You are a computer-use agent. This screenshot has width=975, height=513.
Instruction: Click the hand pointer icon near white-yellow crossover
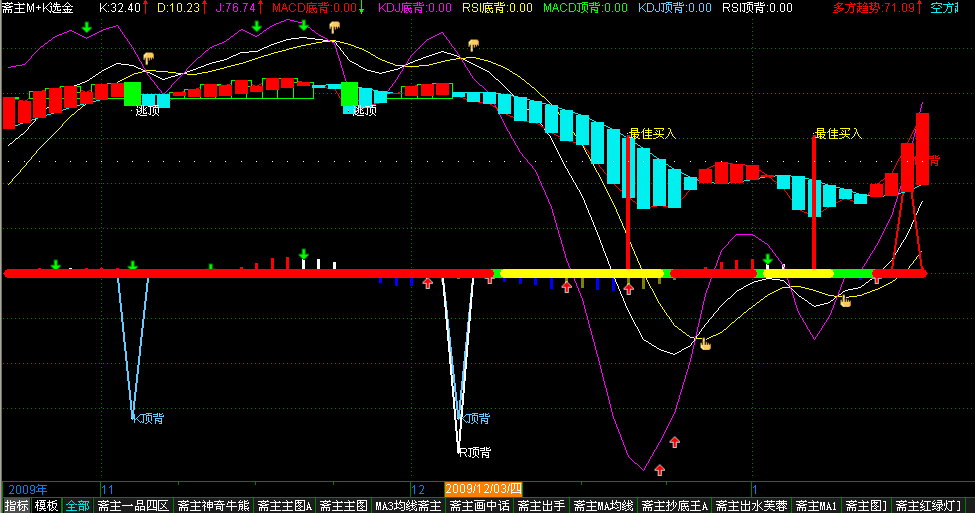point(705,345)
